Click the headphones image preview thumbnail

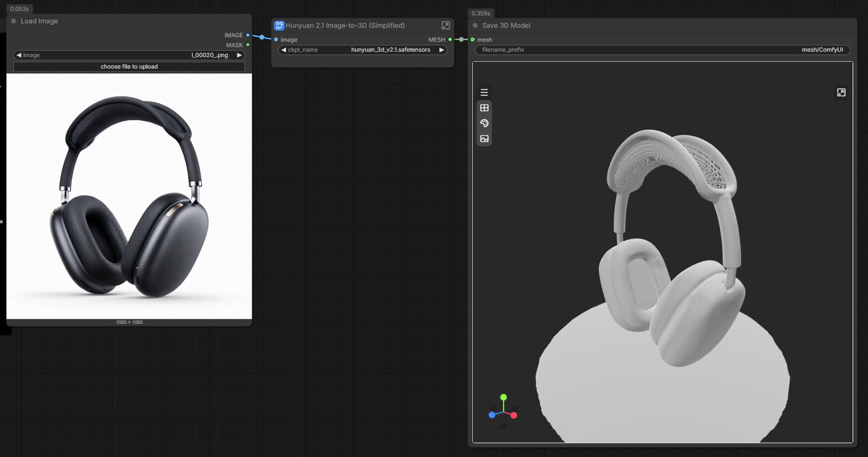[x=129, y=196]
